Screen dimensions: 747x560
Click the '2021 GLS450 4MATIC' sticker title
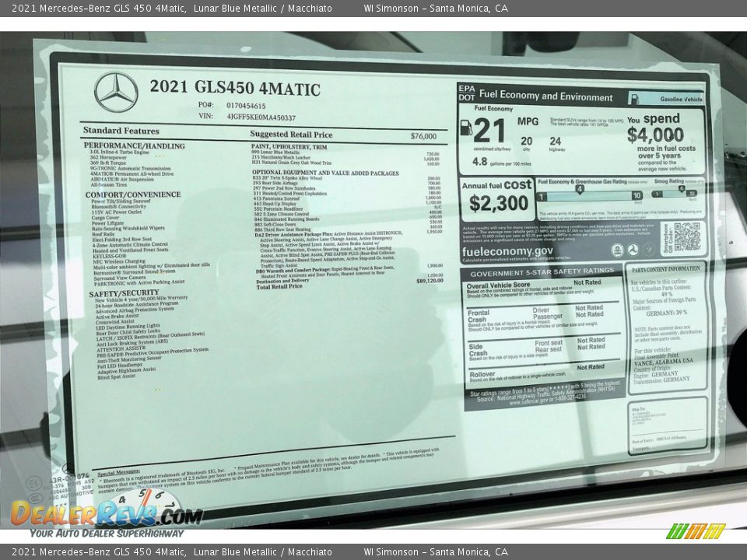(x=235, y=88)
